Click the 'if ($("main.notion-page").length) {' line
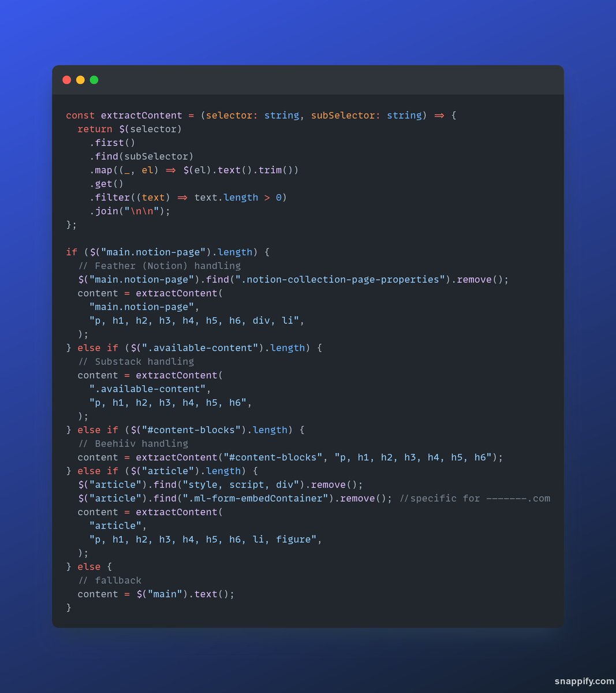616x693 pixels. point(168,252)
